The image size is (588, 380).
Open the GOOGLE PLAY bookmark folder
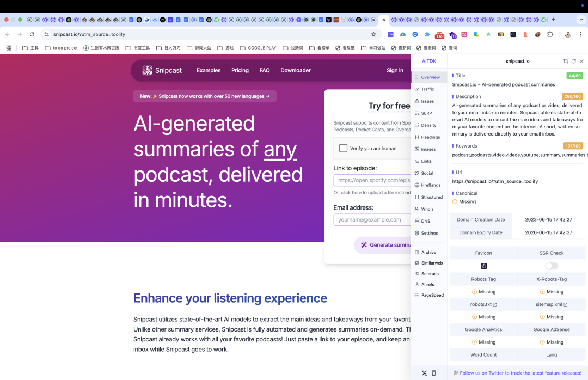coord(258,48)
